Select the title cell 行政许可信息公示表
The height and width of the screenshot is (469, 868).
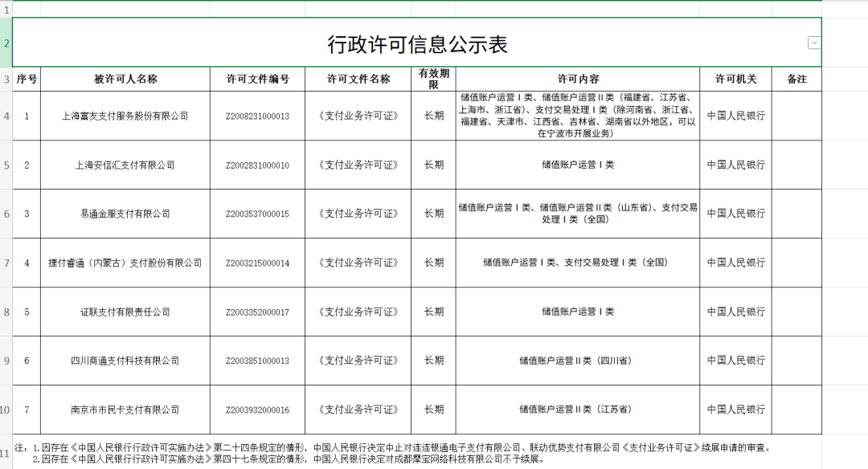[x=417, y=43]
